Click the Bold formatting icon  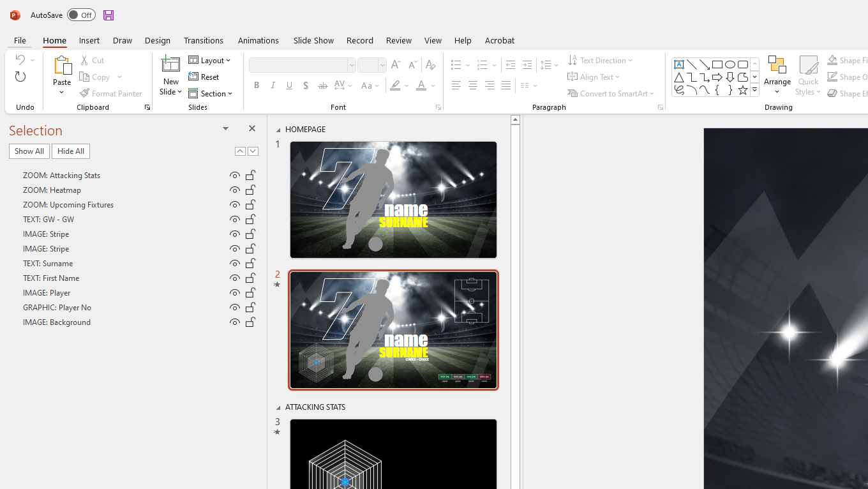pos(257,86)
